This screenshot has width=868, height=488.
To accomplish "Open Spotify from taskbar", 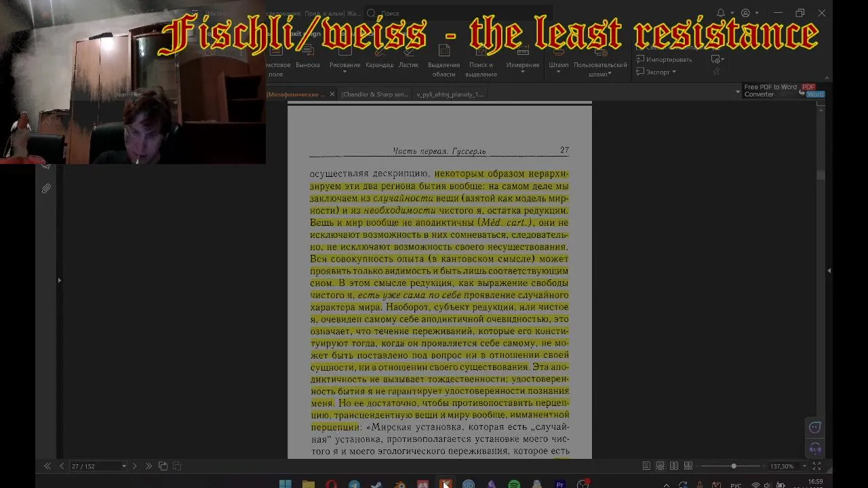I will tap(514, 484).
